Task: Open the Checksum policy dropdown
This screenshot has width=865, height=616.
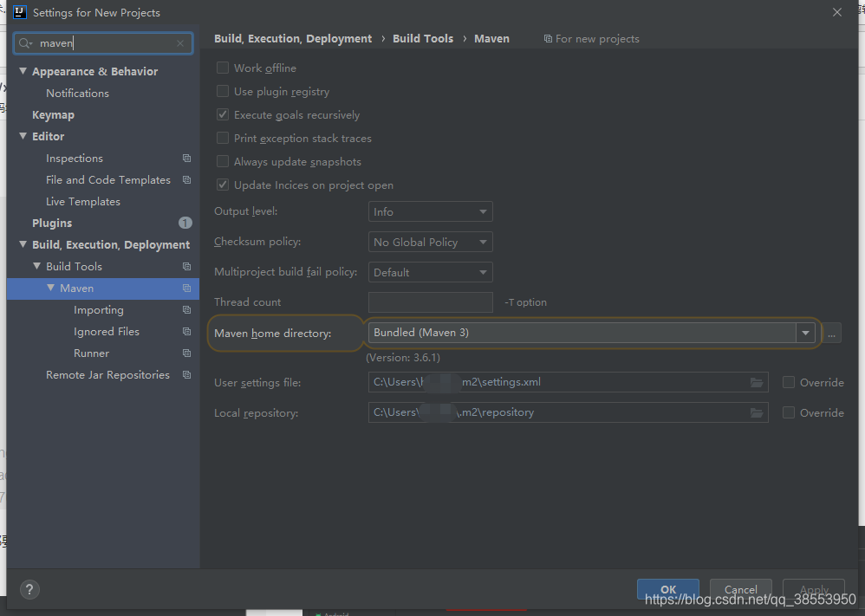Action: (430, 242)
